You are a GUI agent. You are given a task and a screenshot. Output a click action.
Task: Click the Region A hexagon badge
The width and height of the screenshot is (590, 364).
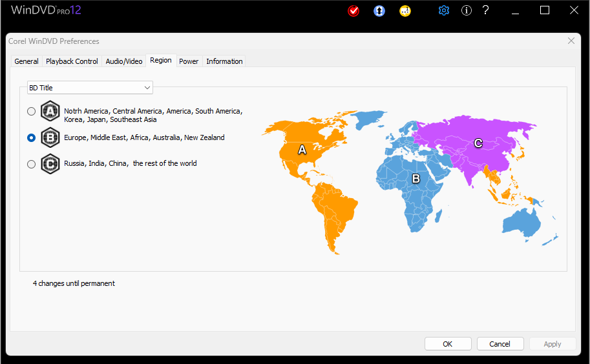coord(50,111)
